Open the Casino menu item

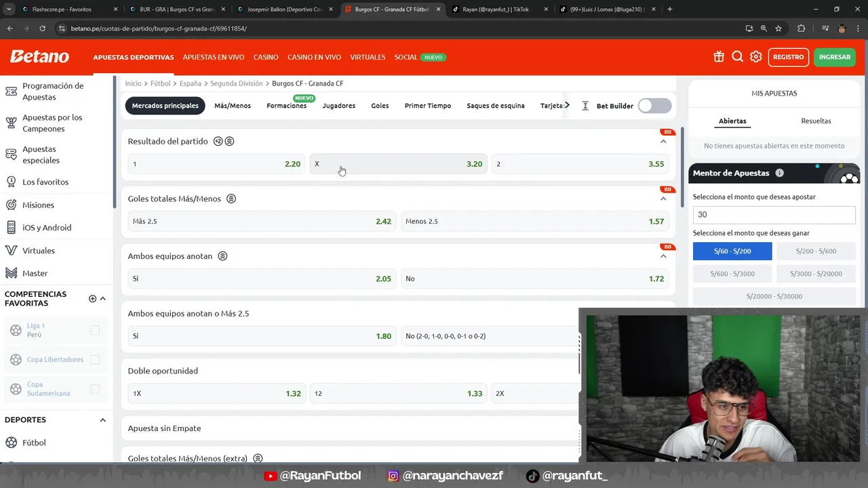click(266, 57)
